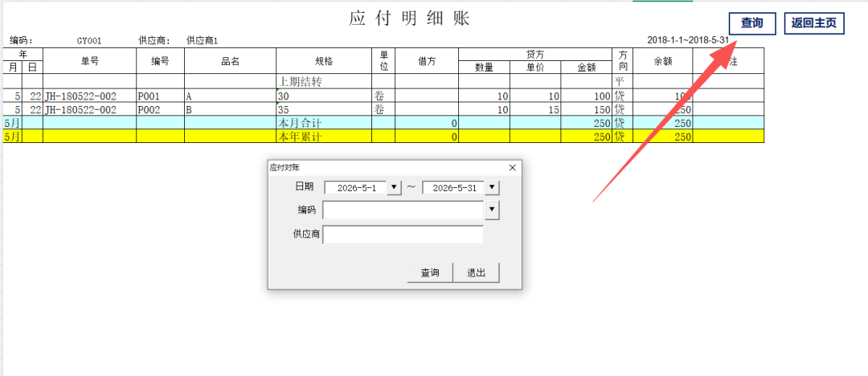
Task: Click 退出 in the 应付对账 dialog
Action: click(x=476, y=272)
